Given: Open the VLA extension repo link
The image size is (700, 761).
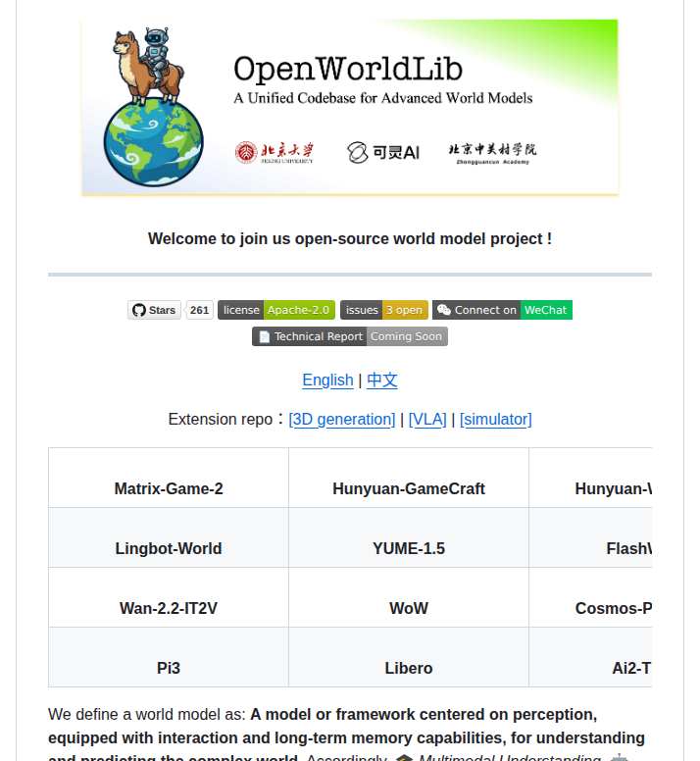Looking at the screenshot, I should [427, 420].
